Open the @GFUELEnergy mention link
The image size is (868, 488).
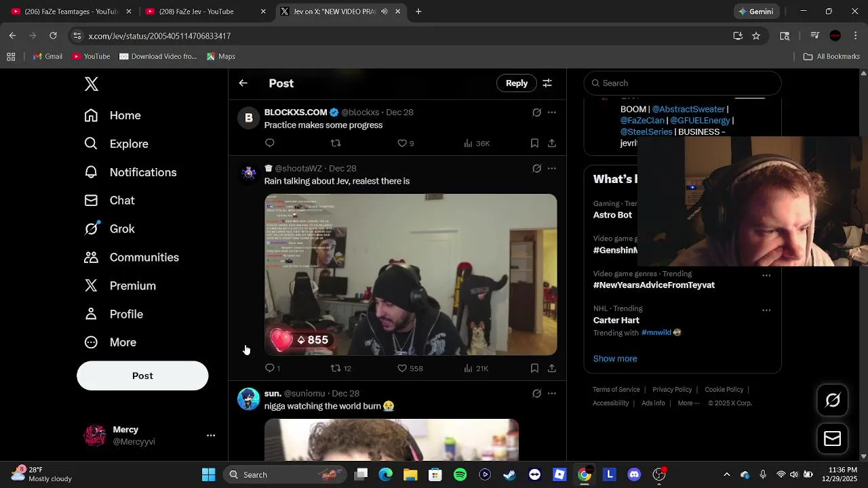pyautogui.click(x=700, y=121)
